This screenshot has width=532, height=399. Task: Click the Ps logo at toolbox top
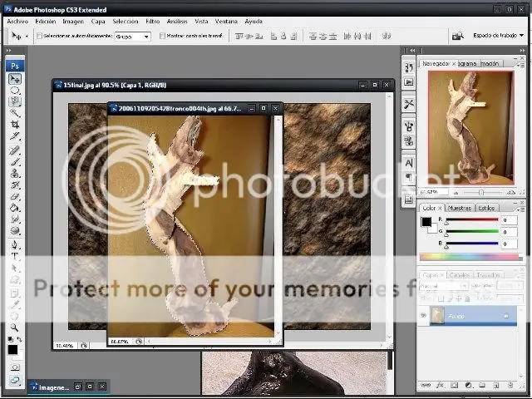pyautogui.click(x=15, y=66)
